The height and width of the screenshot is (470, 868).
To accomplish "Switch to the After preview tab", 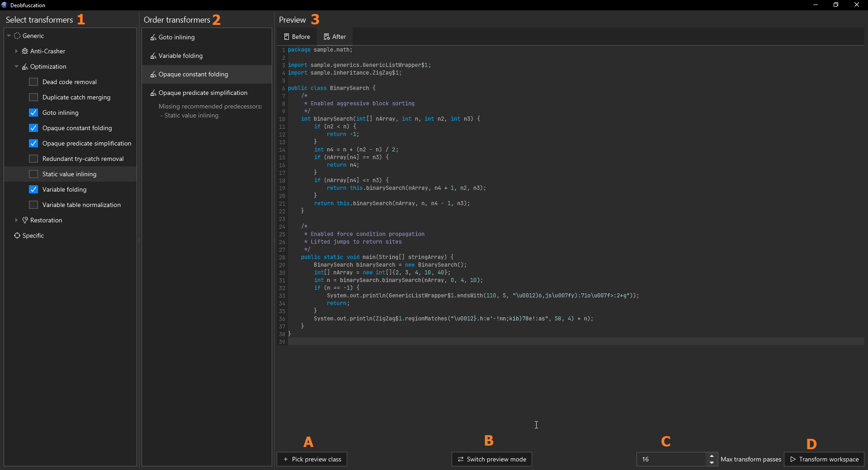I will click(x=335, y=37).
